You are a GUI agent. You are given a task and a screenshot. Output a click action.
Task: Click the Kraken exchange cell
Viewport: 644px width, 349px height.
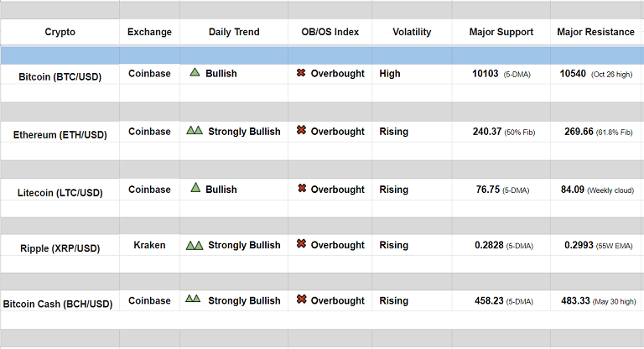click(149, 245)
